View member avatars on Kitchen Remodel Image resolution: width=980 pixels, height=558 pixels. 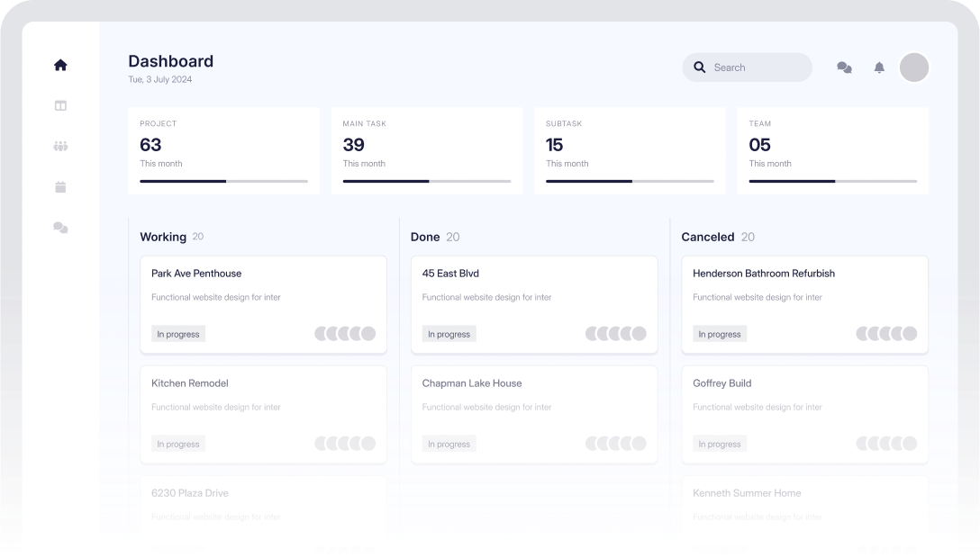[x=345, y=444]
